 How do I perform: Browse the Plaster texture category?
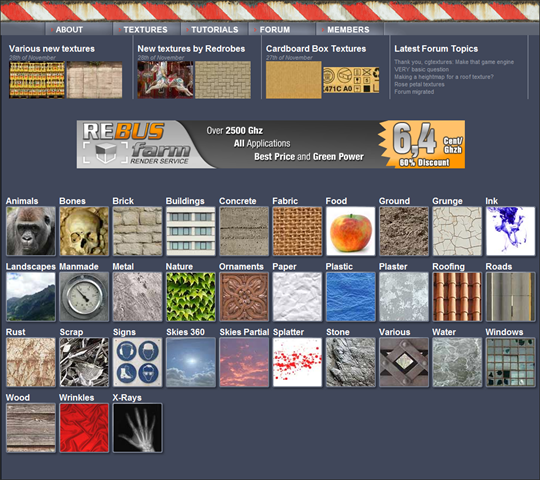[404, 297]
